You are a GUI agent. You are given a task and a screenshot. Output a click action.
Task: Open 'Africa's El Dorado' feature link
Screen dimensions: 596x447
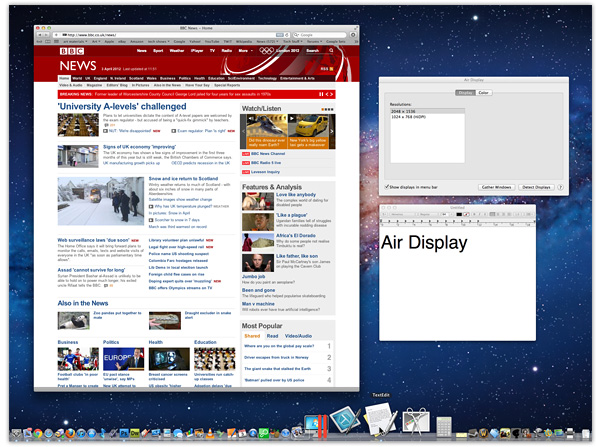pyautogui.click(x=295, y=235)
